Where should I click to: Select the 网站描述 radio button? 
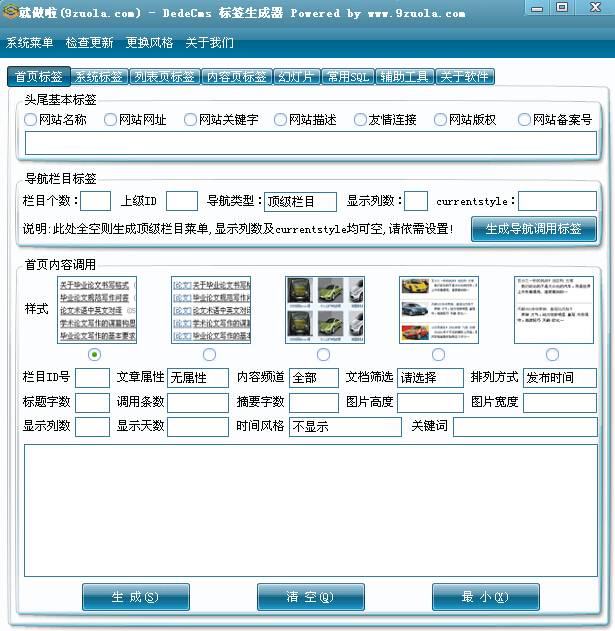(280, 120)
